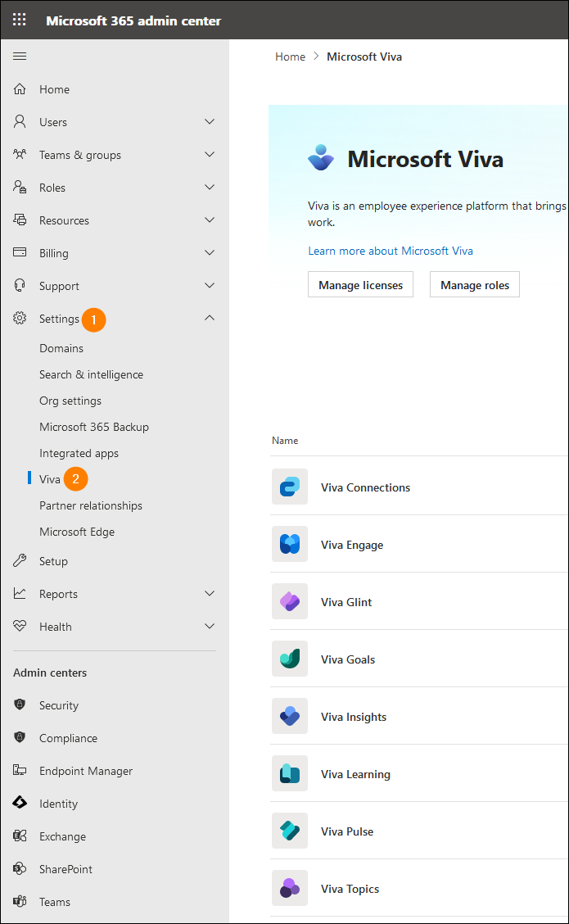Open the Viva Pulse icon

coord(290,831)
